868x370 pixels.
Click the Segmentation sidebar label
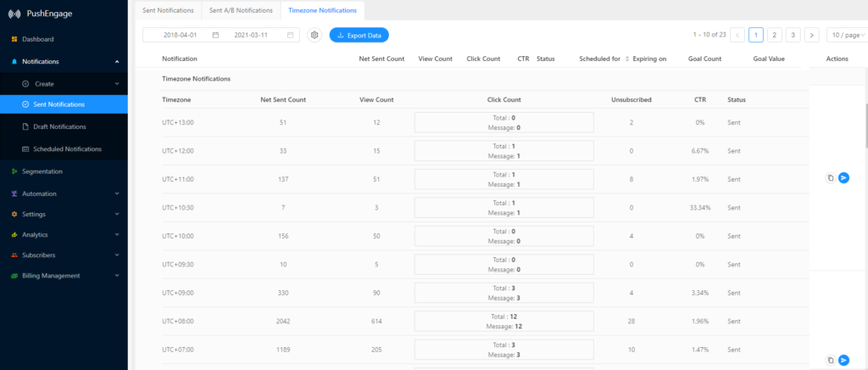tap(42, 171)
